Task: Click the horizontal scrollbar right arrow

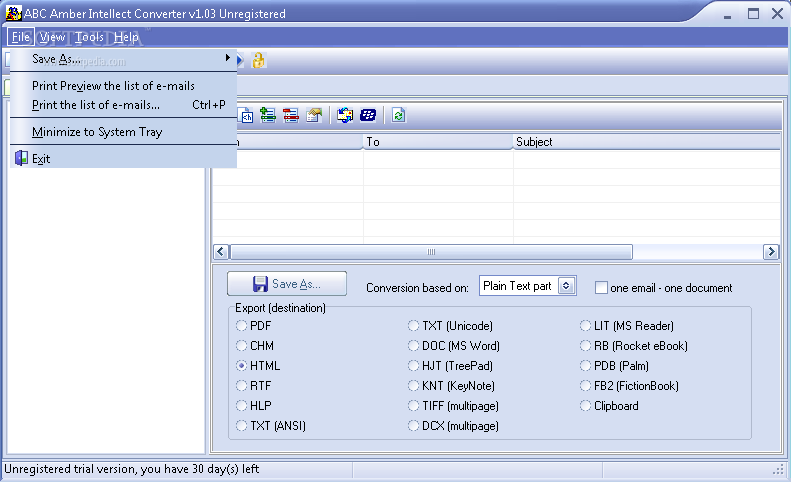Action: pos(771,251)
